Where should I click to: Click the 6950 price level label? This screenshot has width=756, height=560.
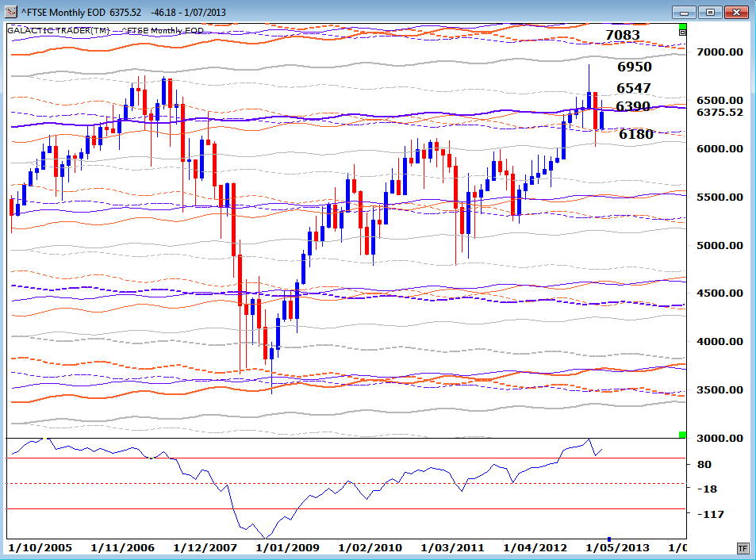click(x=635, y=67)
